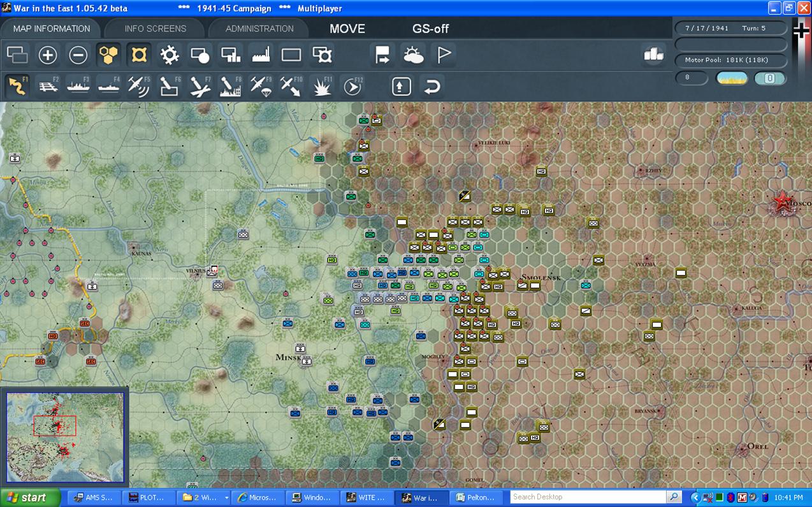Click the factory icon in top toolbar

coord(261,55)
